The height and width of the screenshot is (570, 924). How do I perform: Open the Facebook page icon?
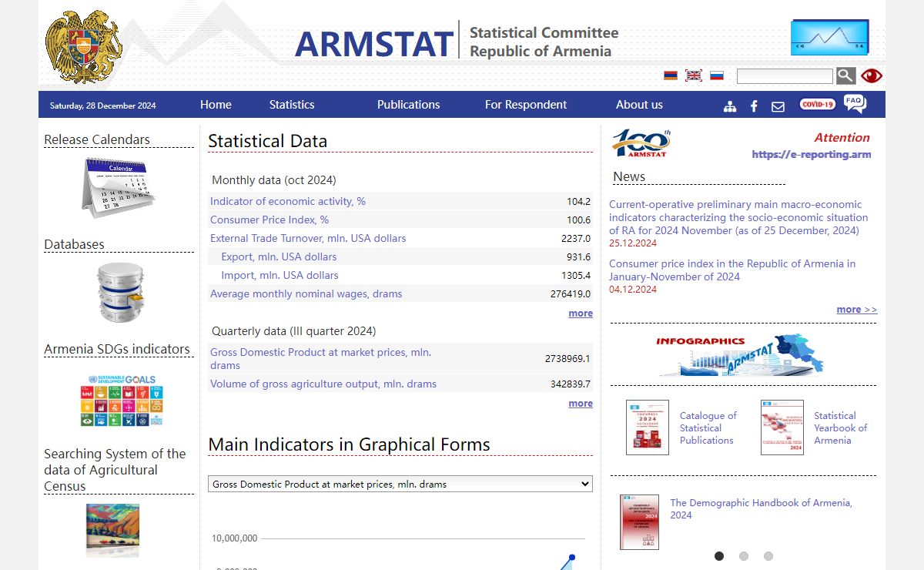tap(754, 106)
